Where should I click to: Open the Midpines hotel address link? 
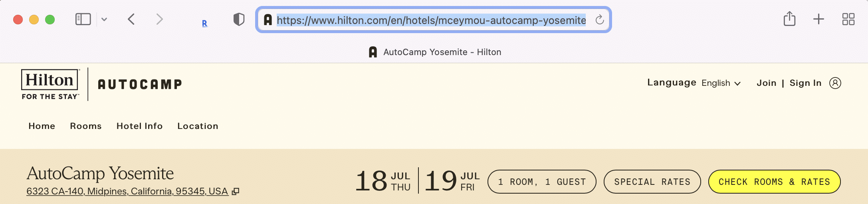(127, 191)
